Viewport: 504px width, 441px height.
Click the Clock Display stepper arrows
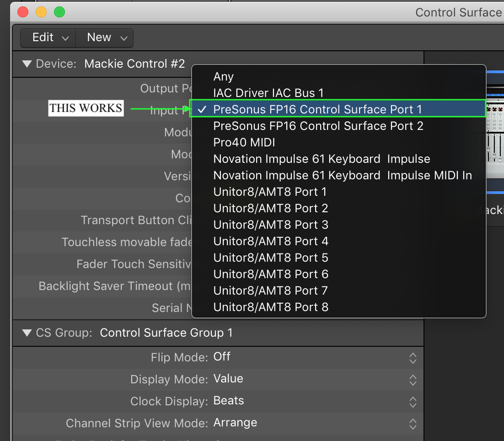413,402
